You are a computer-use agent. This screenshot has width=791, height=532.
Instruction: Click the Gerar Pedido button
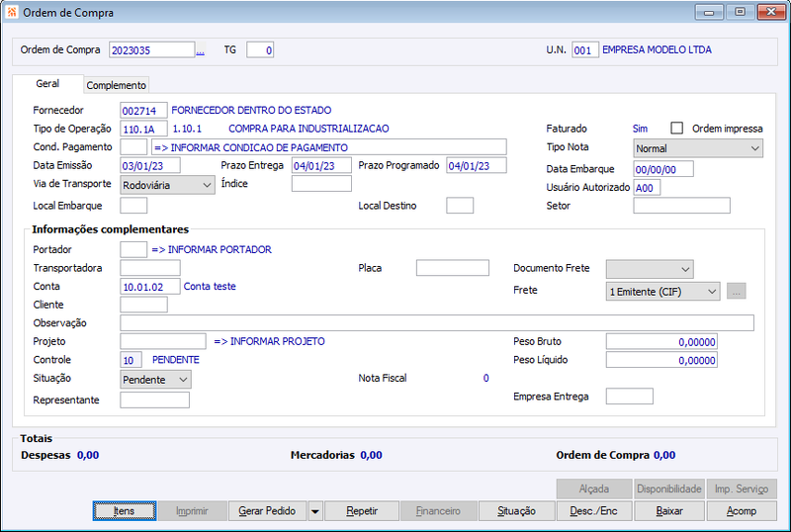point(267,511)
